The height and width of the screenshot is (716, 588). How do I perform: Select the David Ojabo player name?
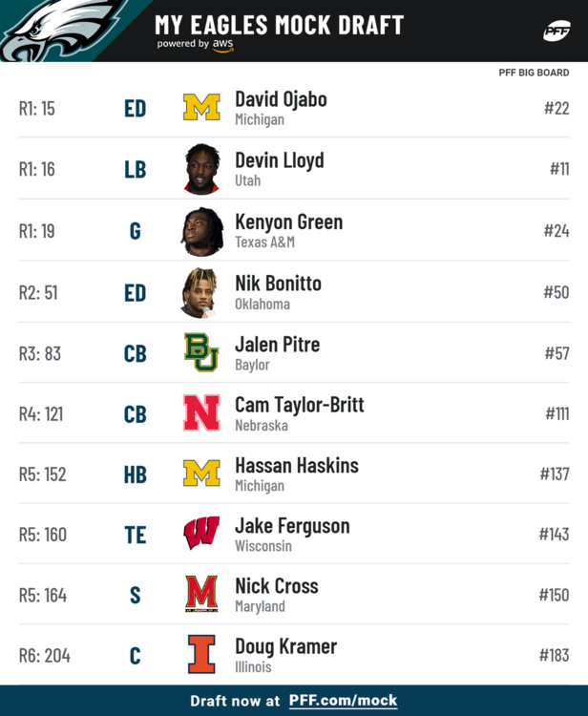pos(281,99)
